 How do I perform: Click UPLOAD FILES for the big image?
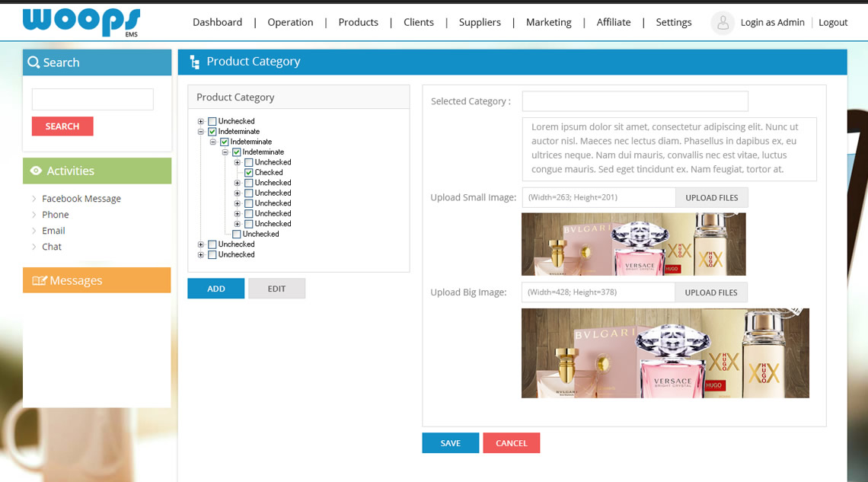click(711, 292)
